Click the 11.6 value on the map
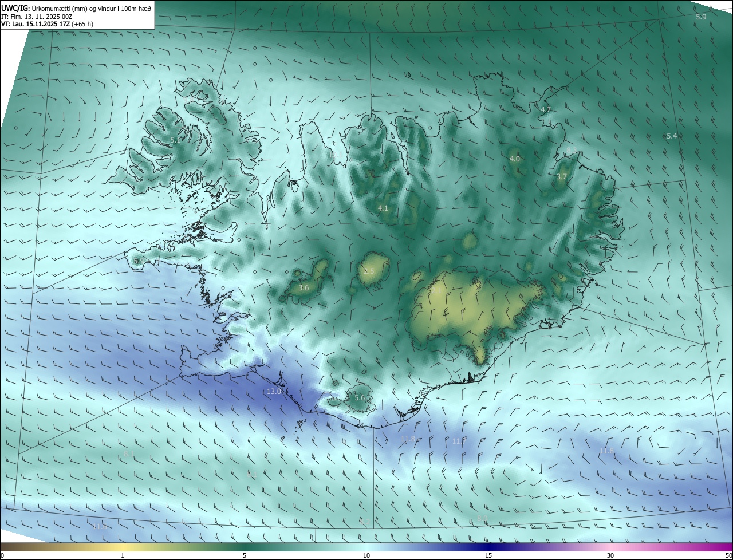Viewport: 733px width, 560px height. tap(100, 526)
